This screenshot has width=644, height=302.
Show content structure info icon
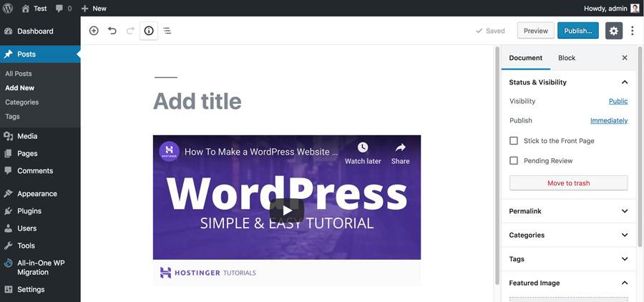click(149, 30)
